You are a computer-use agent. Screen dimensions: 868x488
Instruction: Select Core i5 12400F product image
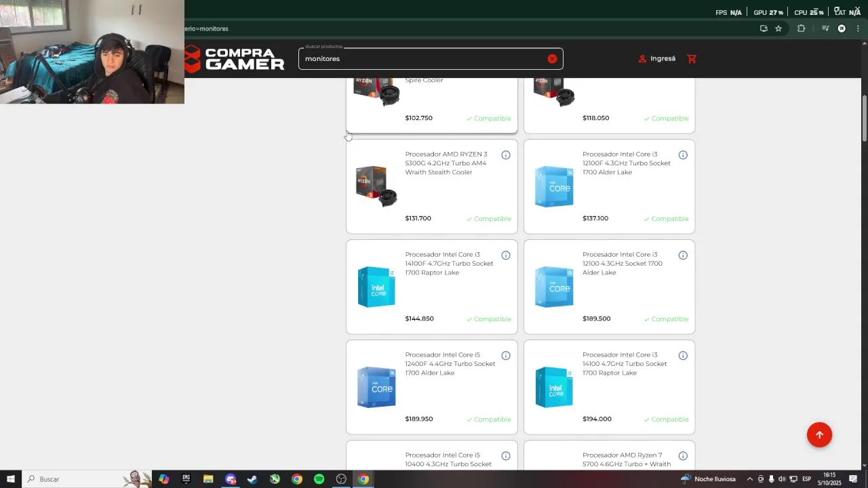(376, 387)
